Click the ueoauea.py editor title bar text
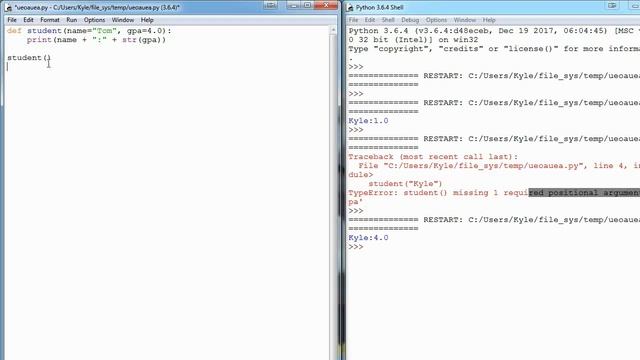The height and width of the screenshot is (360, 640). (x=97, y=7)
